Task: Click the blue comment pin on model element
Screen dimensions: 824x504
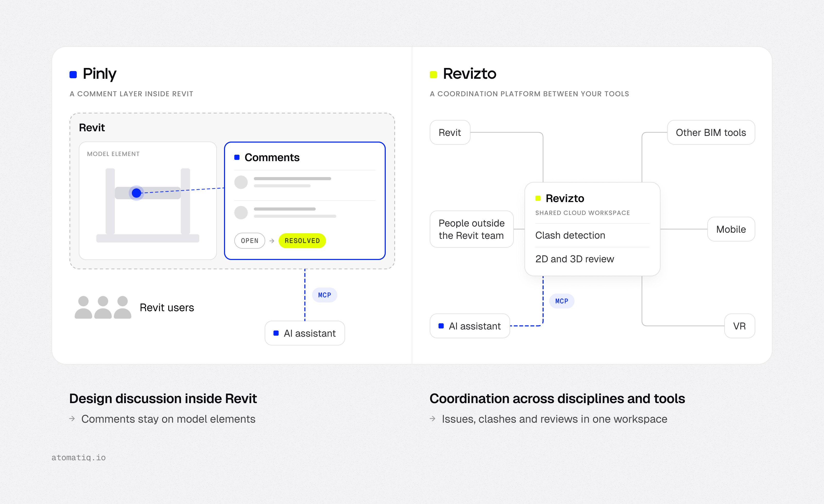Action: point(136,193)
